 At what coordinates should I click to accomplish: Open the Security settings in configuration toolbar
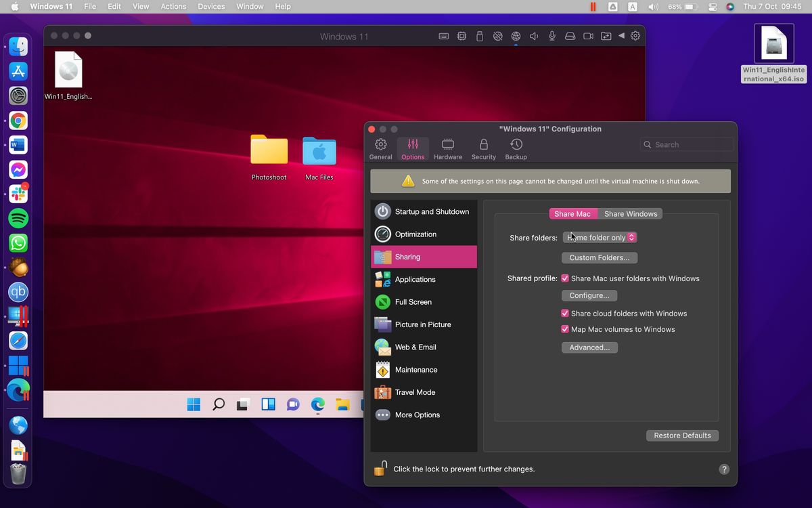(483, 148)
